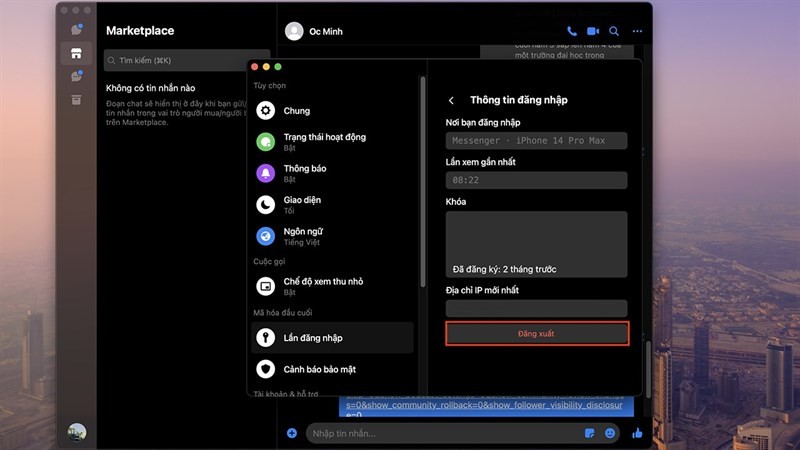Click the picture-in-picture mini view icon
The height and width of the screenshot is (450, 800).
click(265, 286)
